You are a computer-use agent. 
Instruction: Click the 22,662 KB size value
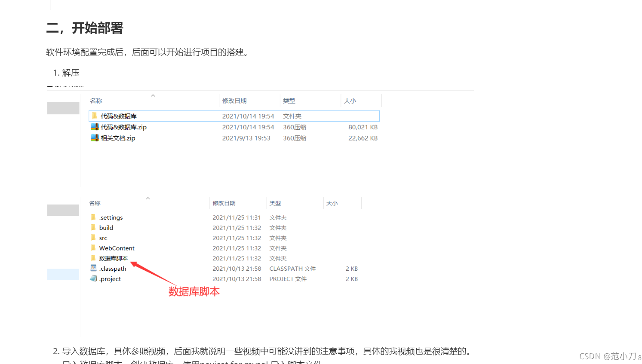(363, 138)
